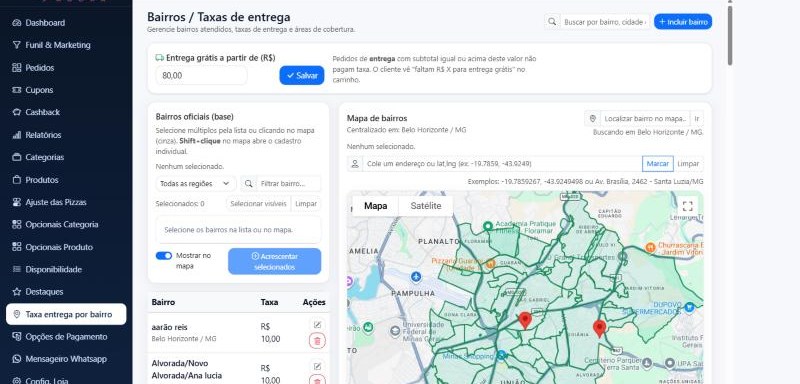Click the Produtos box icon
800x384 pixels.
click(x=17, y=180)
